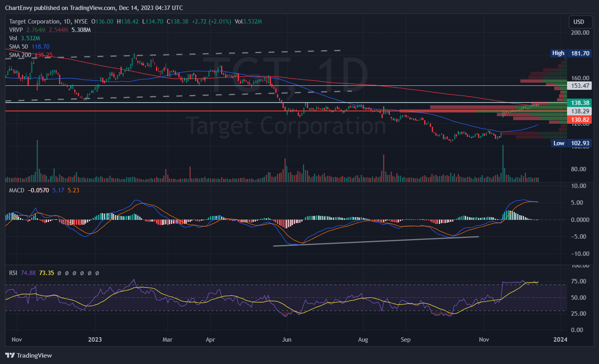
Task: Click the −5.00 MACD axis label
Action: (579, 237)
